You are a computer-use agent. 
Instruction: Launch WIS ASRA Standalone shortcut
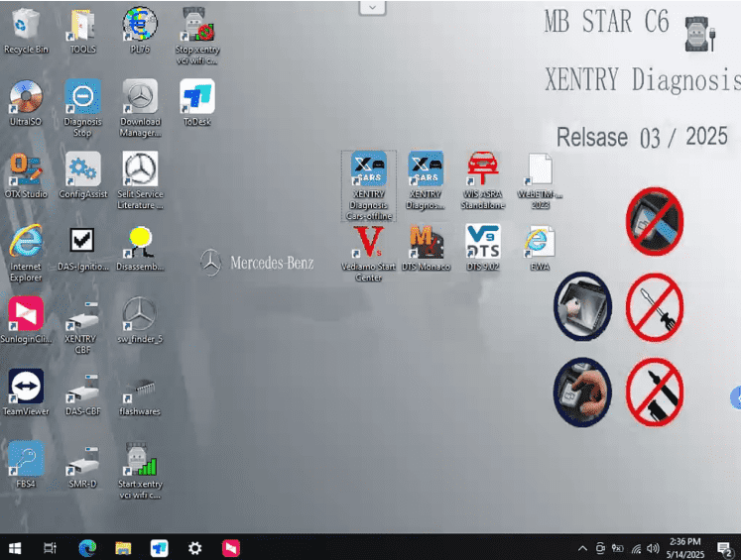[x=482, y=180]
